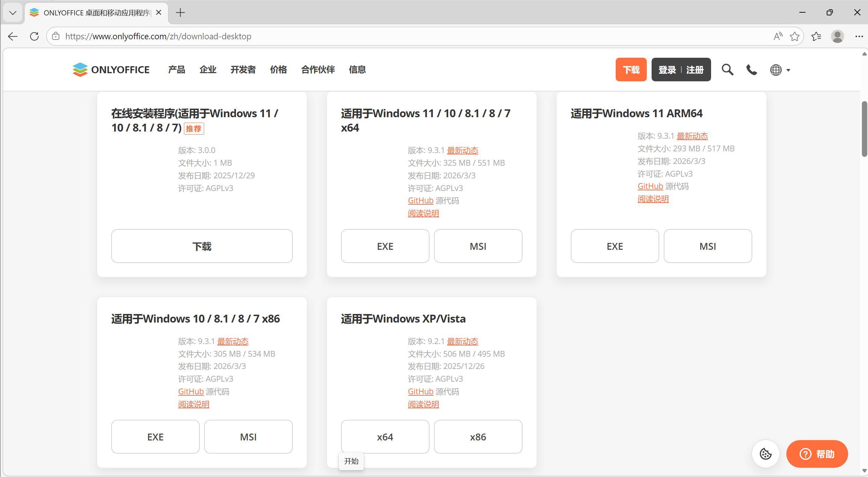Viewport: 868px width, 477px height.
Task: Click the scrollbar down arrow
Action: coord(864,471)
